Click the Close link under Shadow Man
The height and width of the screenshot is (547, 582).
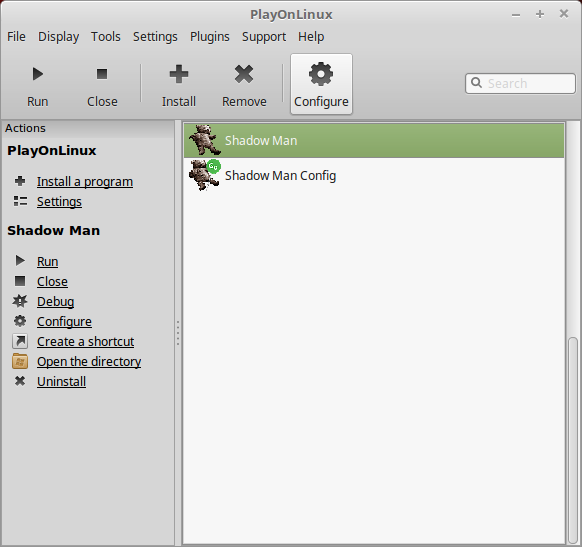[52, 282]
